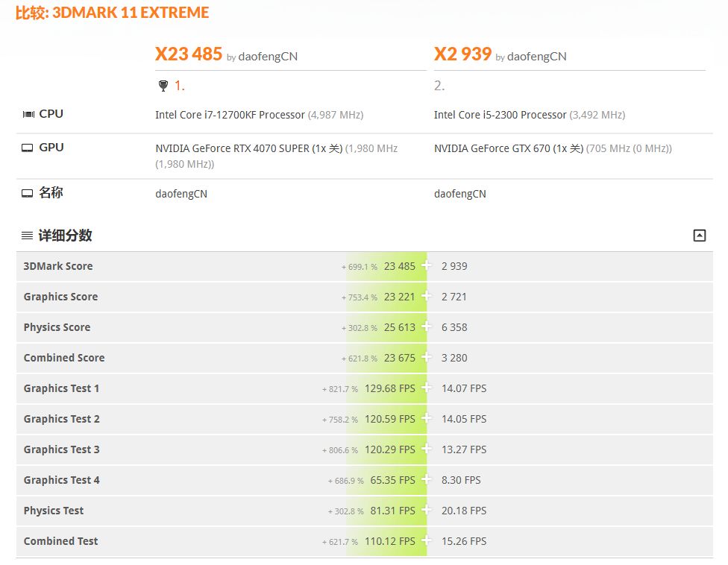Open the X23 485 score result
Image resolution: width=728 pixels, height=565 pixels.
pos(189,54)
